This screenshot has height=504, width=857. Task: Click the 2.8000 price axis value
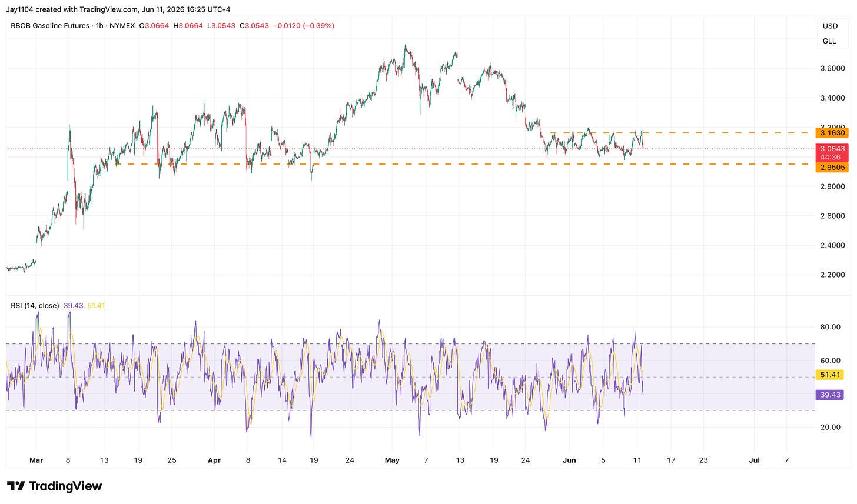tap(833, 186)
